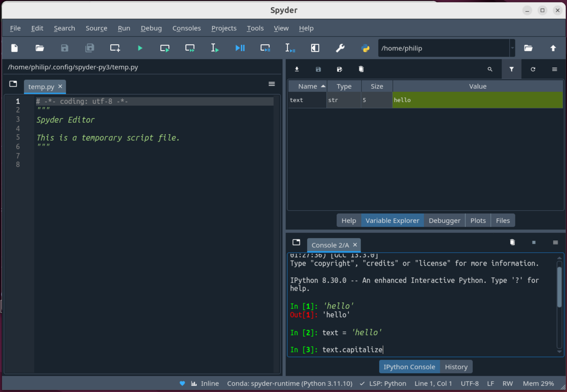Run the file with the green play button
The image size is (567, 392).
point(140,48)
